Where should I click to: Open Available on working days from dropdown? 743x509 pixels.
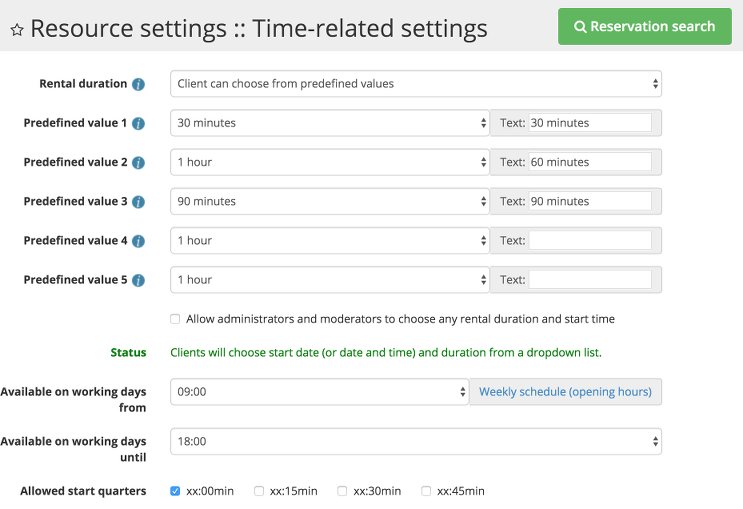coord(319,392)
